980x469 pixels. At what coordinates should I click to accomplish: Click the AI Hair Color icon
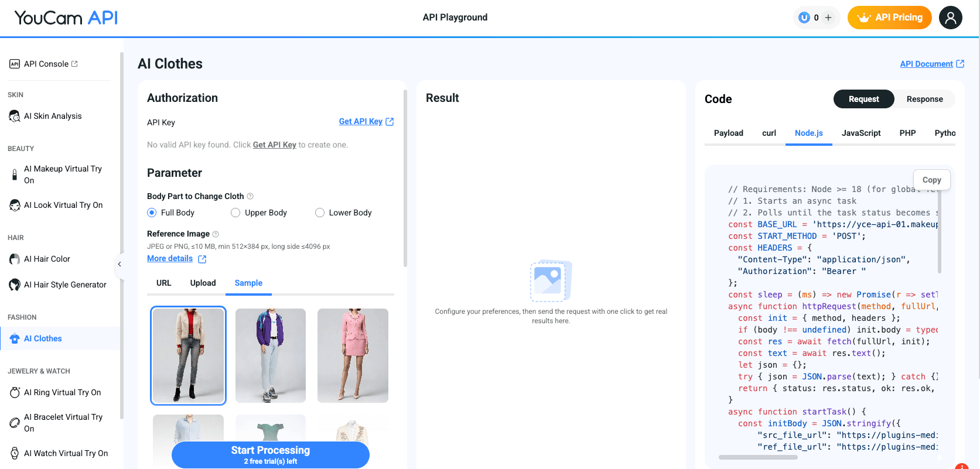(15, 259)
